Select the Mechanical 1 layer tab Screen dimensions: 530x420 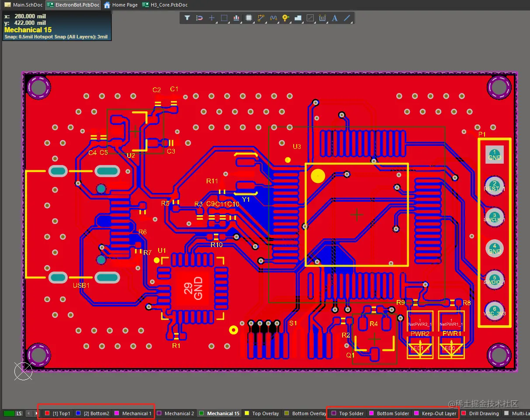point(133,413)
